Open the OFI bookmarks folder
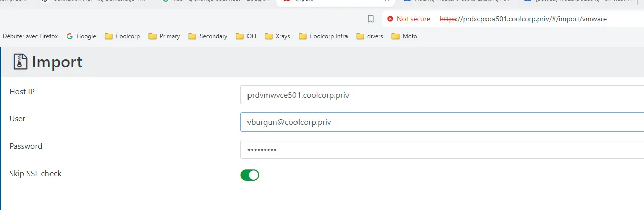This screenshot has height=210, width=644. pyautogui.click(x=246, y=36)
